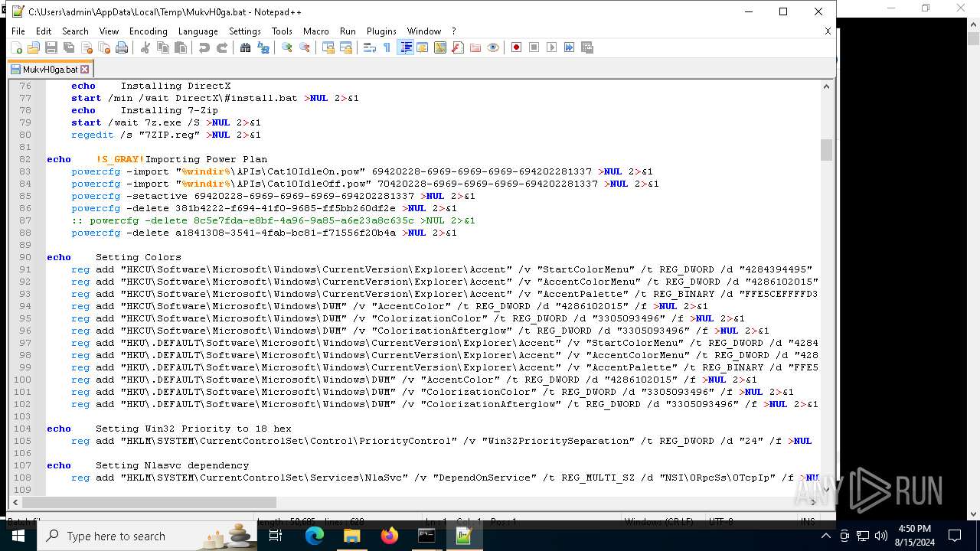Cut selection with the scissors icon
The height and width of the screenshot is (551, 980).
click(145, 47)
